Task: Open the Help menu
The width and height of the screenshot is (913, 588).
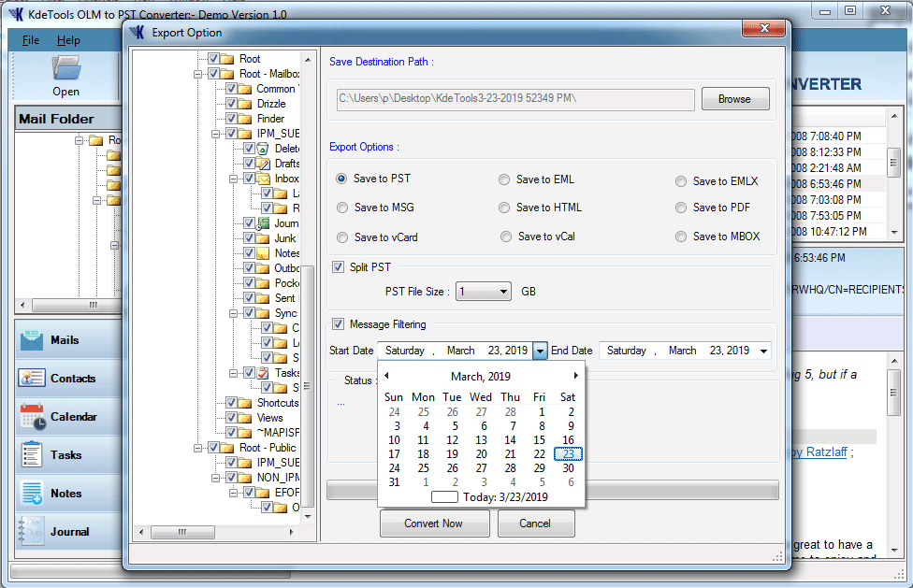Action: [x=68, y=40]
